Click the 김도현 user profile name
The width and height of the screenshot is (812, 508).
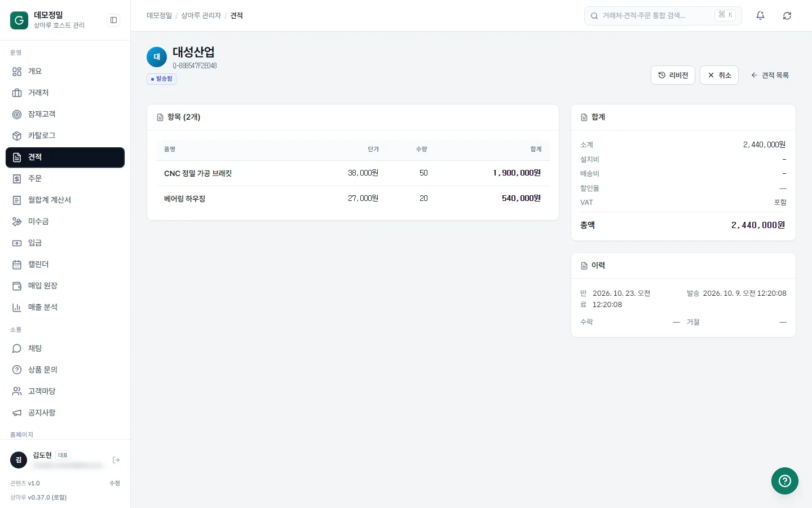pyautogui.click(x=42, y=456)
